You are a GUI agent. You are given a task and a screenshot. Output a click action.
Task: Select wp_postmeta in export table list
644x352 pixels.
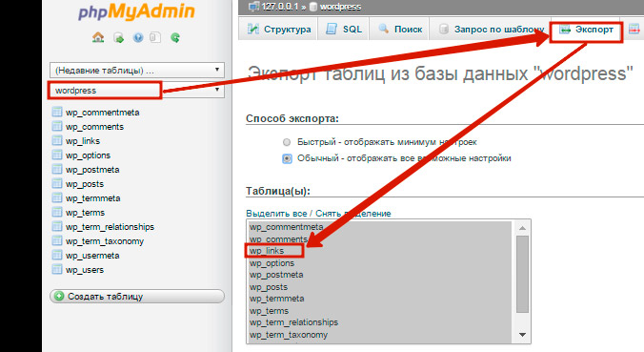click(380, 275)
